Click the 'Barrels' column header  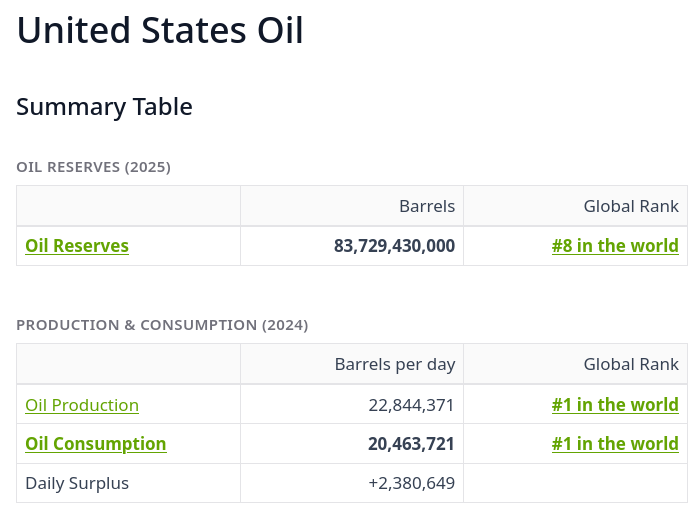(427, 207)
